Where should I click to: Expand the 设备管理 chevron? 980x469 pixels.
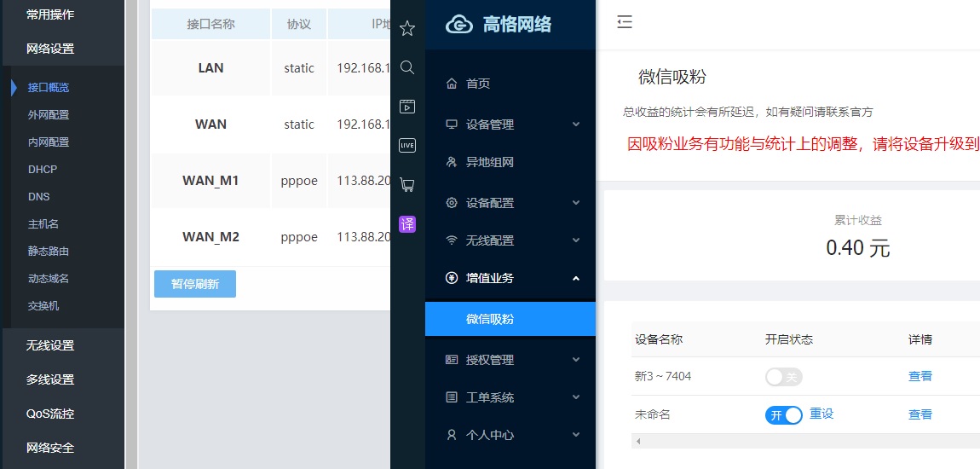pos(575,124)
